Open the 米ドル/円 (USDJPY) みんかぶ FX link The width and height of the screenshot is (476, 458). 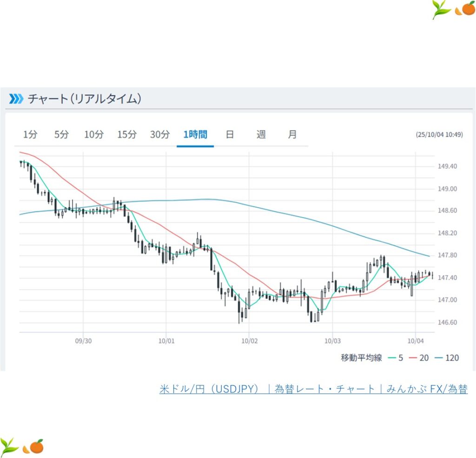point(313,389)
